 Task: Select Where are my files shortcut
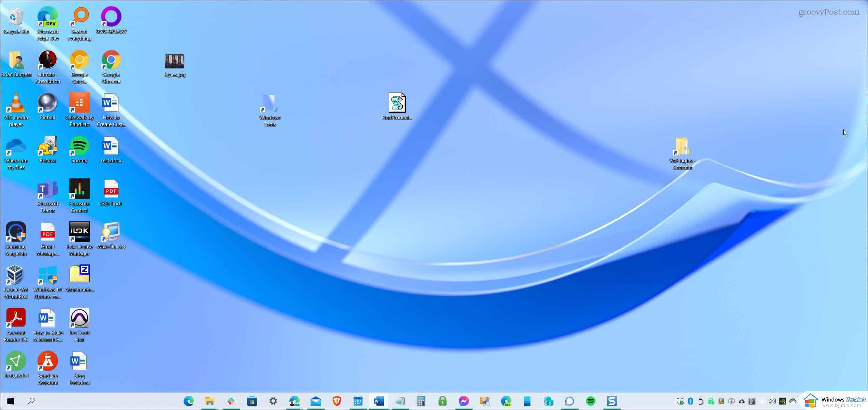(x=16, y=153)
